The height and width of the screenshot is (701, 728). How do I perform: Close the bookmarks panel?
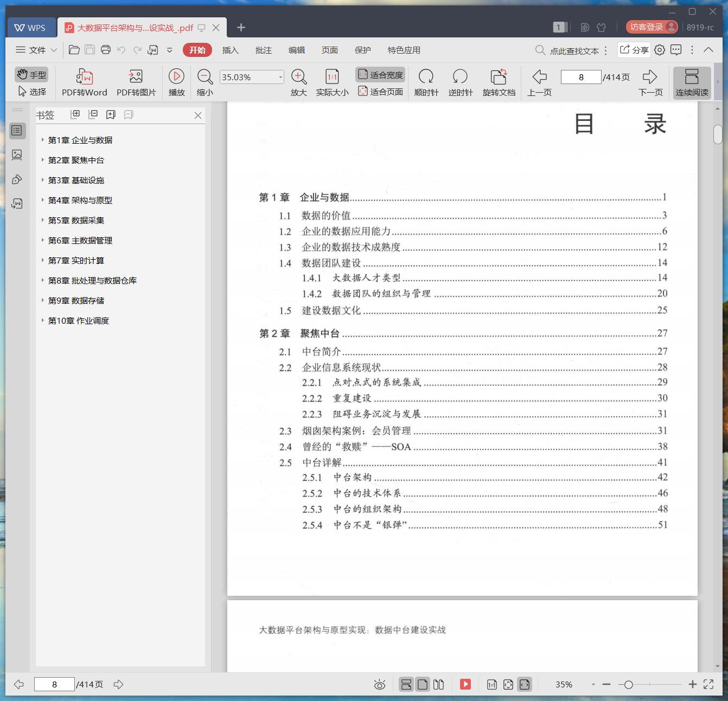pos(198,115)
